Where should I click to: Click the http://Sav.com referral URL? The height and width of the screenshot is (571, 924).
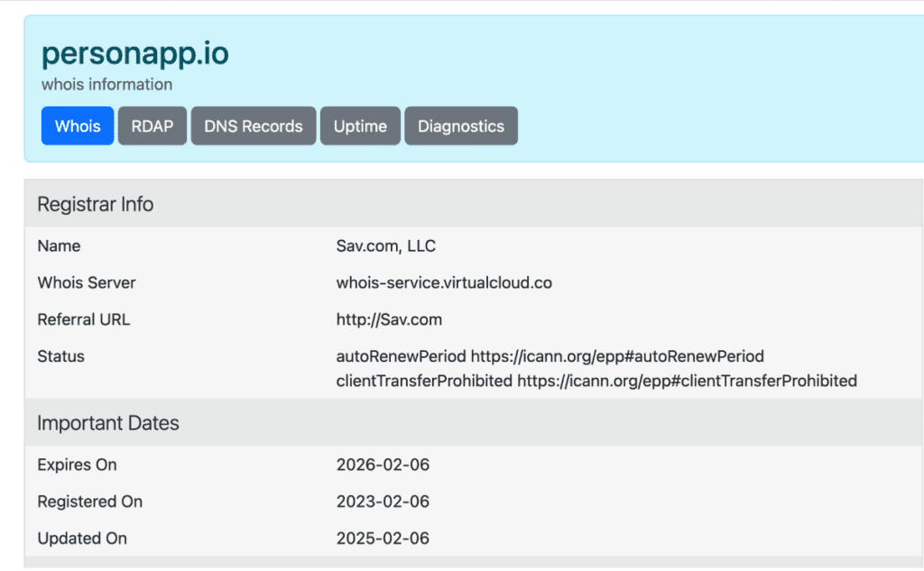389,319
